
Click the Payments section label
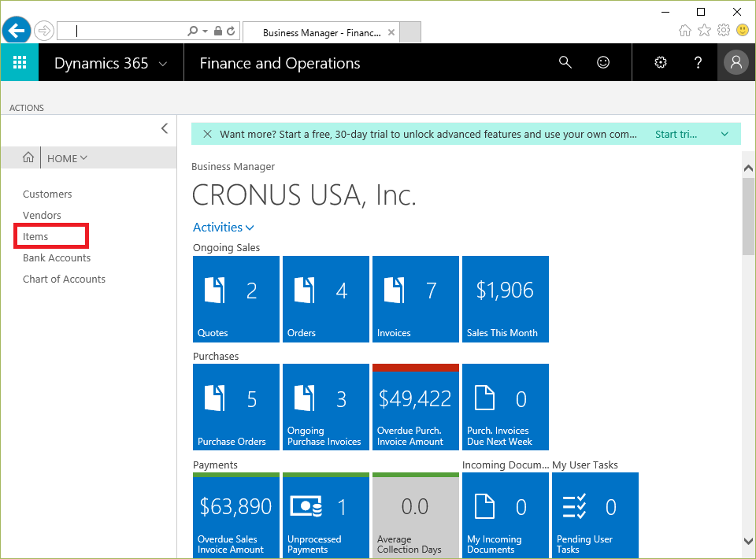coord(215,465)
